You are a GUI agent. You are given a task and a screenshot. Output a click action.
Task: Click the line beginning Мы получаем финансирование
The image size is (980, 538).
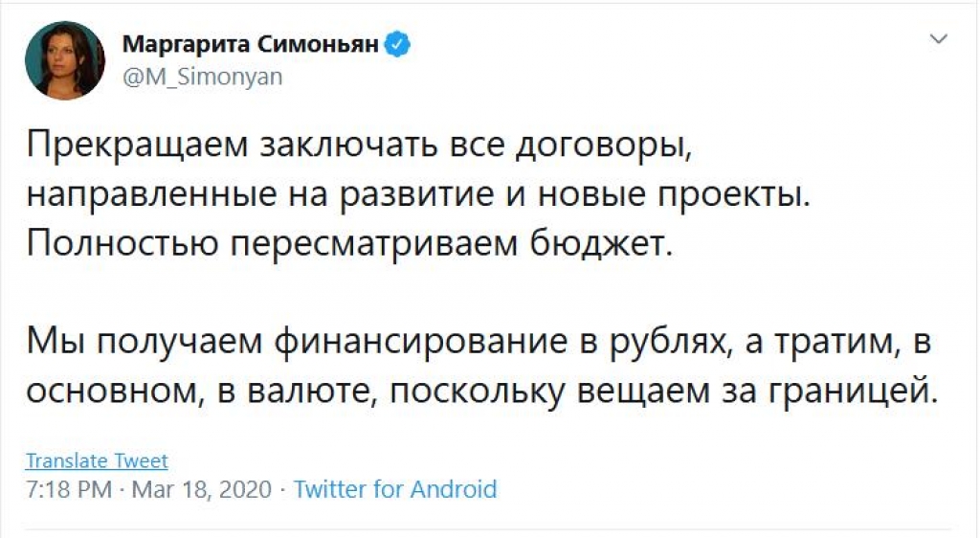click(479, 343)
